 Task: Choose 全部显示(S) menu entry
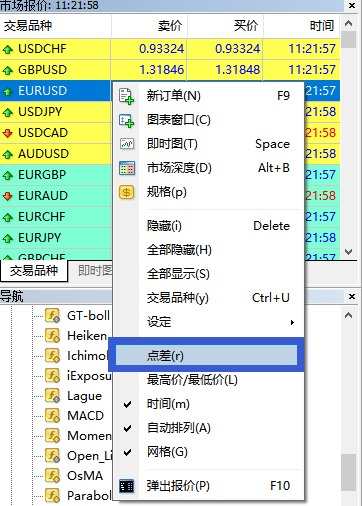pos(208,274)
